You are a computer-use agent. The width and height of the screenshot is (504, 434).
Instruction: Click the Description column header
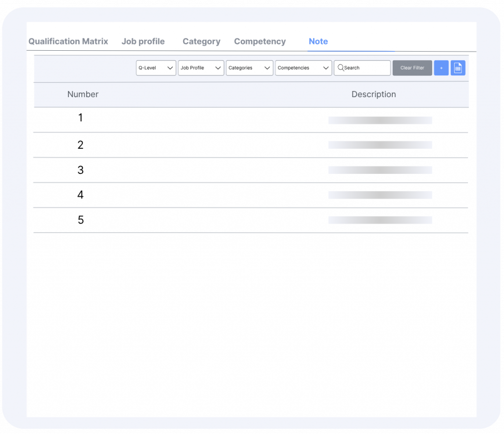[x=373, y=94]
